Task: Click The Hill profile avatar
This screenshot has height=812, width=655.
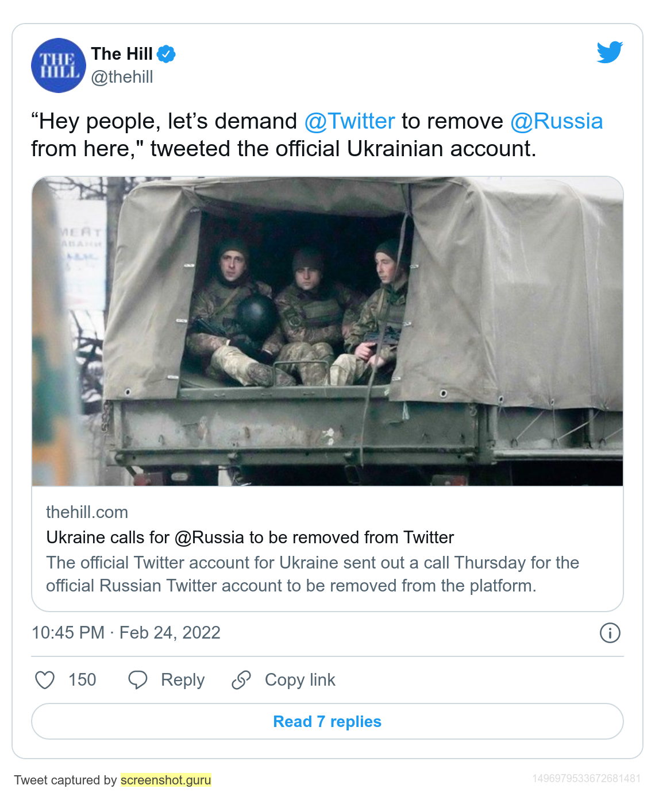Action: [x=59, y=65]
